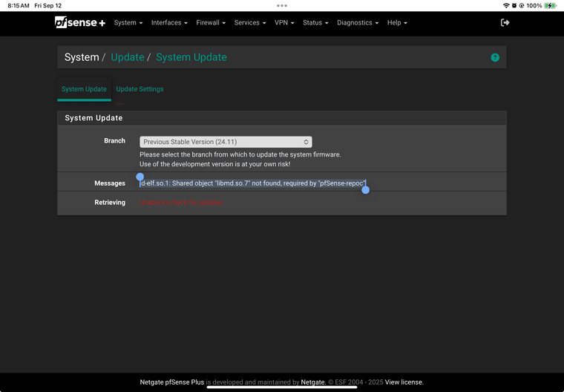The height and width of the screenshot is (392, 564).
Task: Tap the Wi-Fi status icon
Action: (x=506, y=5)
